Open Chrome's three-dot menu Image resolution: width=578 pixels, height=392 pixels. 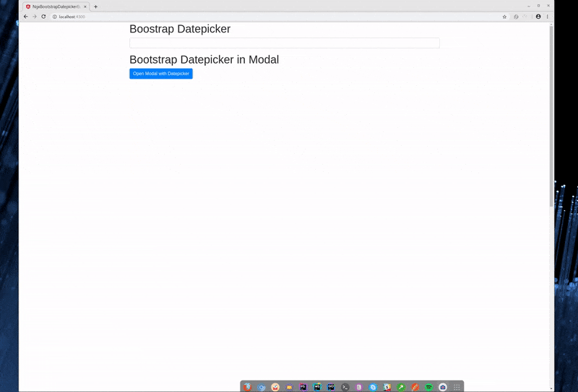coord(548,17)
